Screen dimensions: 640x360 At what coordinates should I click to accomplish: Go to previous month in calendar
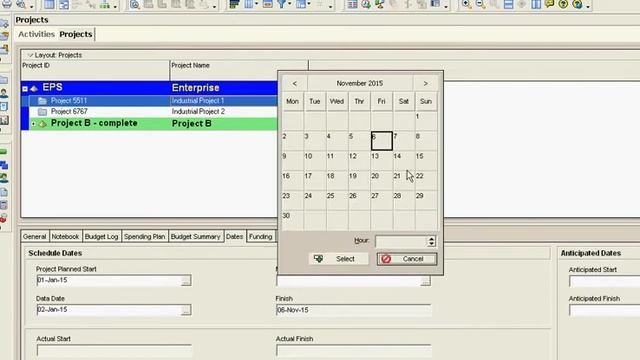point(295,83)
